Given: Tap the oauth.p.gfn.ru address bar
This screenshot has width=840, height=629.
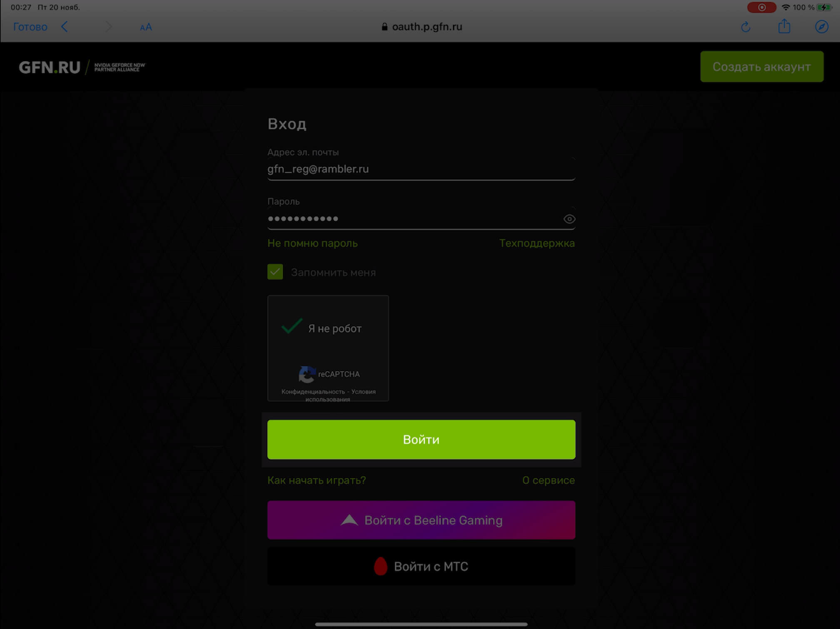Looking at the screenshot, I should (x=421, y=27).
